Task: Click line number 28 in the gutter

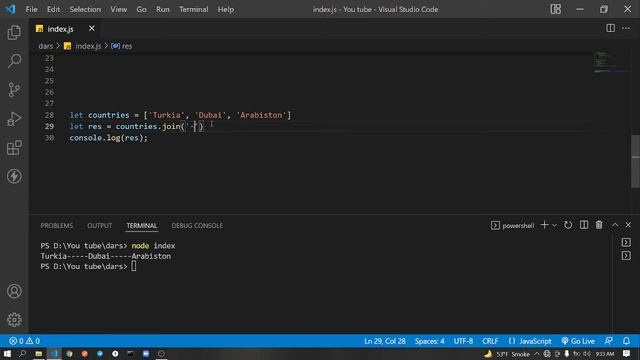Action: click(x=49, y=115)
